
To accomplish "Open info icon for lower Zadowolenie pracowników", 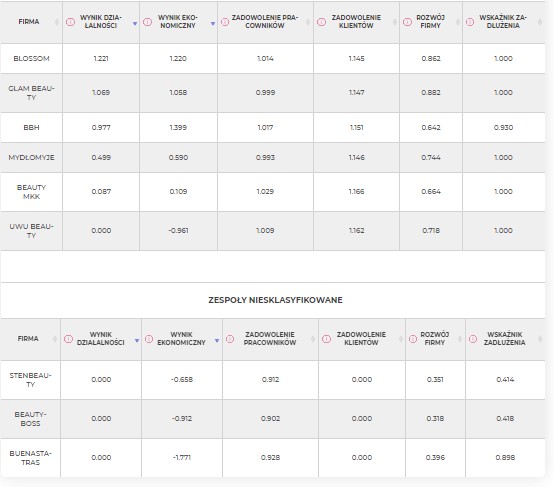I will (x=230, y=339).
